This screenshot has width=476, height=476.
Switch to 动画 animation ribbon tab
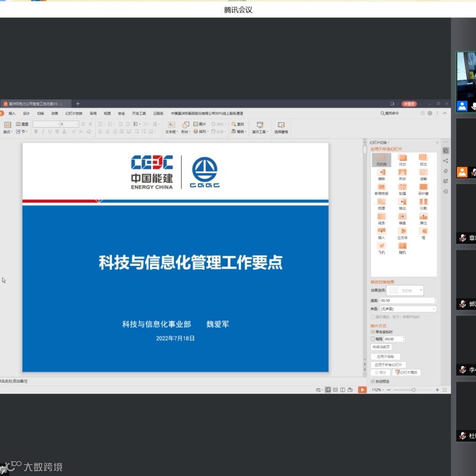[55, 113]
